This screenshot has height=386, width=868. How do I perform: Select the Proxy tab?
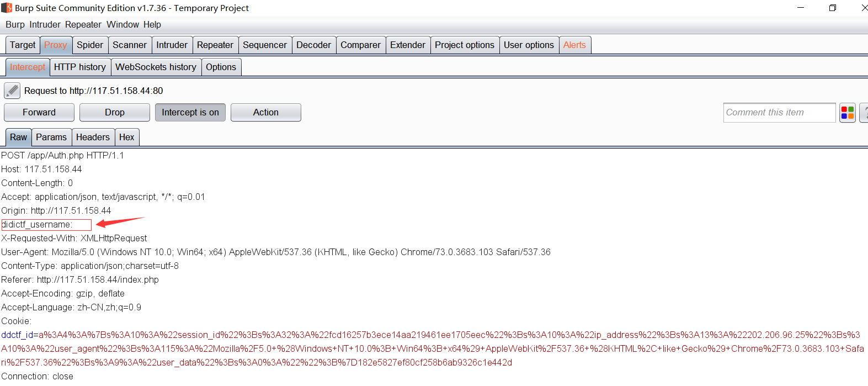(x=56, y=45)
